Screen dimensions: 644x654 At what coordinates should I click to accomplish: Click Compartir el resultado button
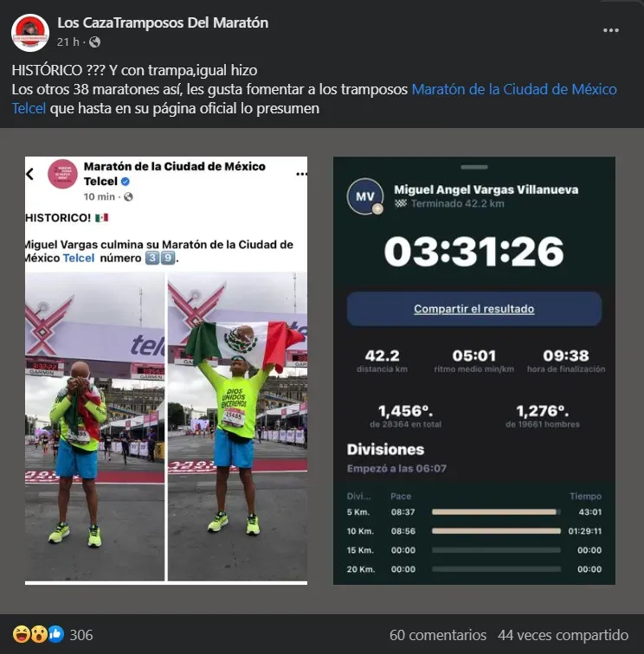[x=474, y=309]
